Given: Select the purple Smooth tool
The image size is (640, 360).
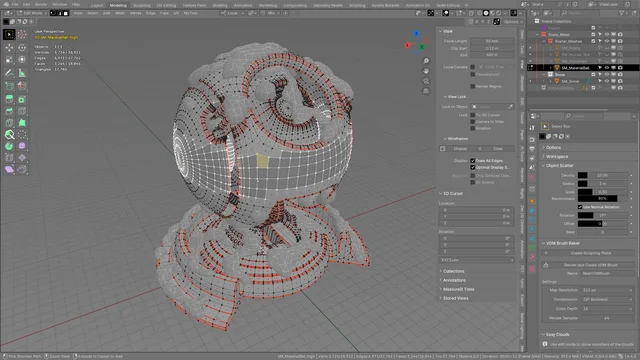Looking at the screenshot, I should point(22,146).
